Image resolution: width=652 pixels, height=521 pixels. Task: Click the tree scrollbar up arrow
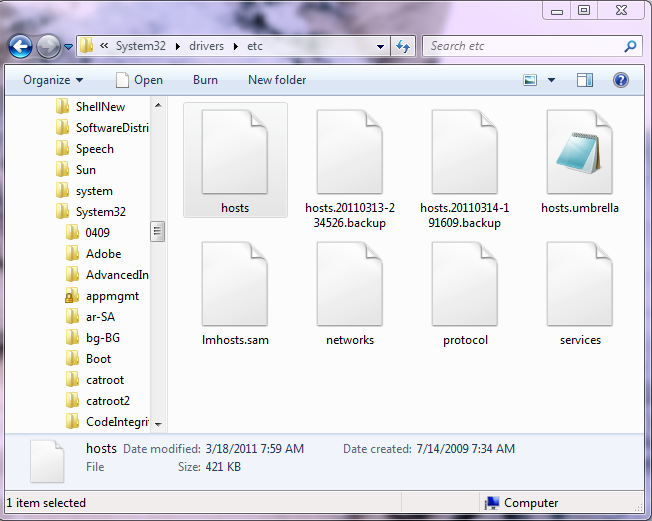point(158,105)
